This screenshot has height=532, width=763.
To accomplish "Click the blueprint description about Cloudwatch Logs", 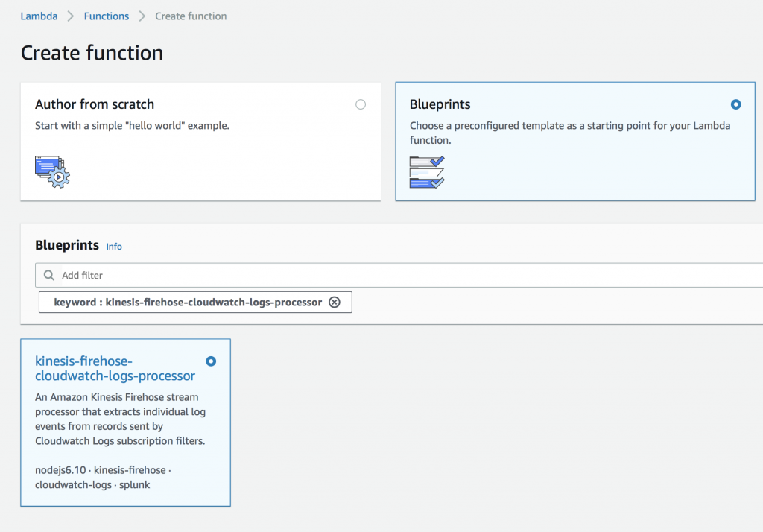I will tap(120, 419).
